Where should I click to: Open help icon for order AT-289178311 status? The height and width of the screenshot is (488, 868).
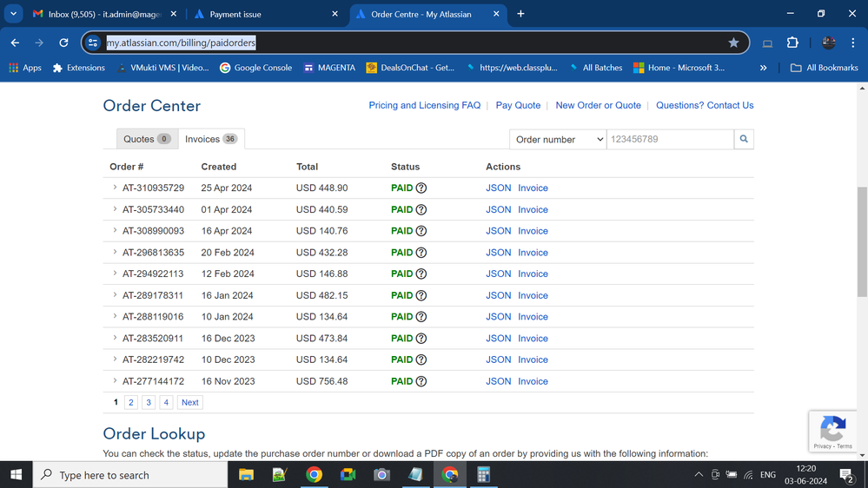(421, 295)
